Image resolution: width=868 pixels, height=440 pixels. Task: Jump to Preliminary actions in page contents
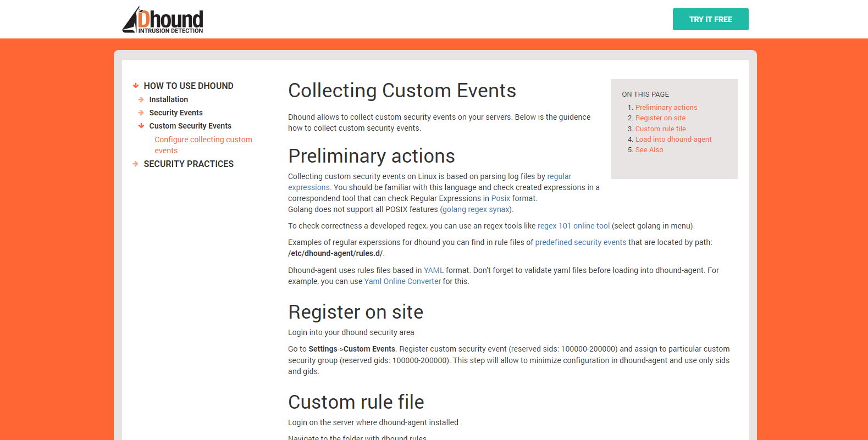666,108
